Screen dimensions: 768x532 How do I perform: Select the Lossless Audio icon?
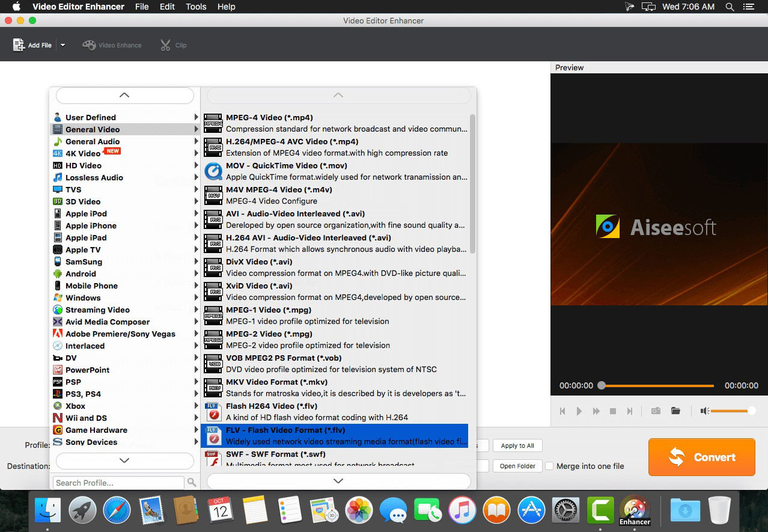(58, 177)
